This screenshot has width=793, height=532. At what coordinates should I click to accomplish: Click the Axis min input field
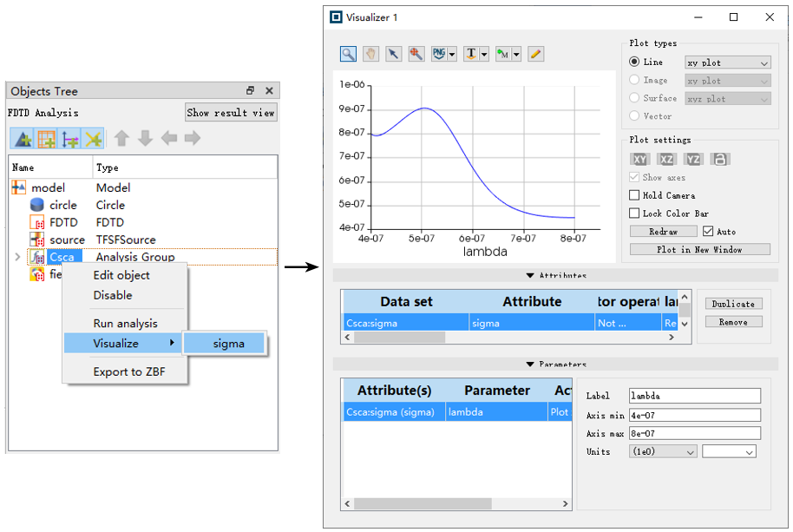pos(695,415)
